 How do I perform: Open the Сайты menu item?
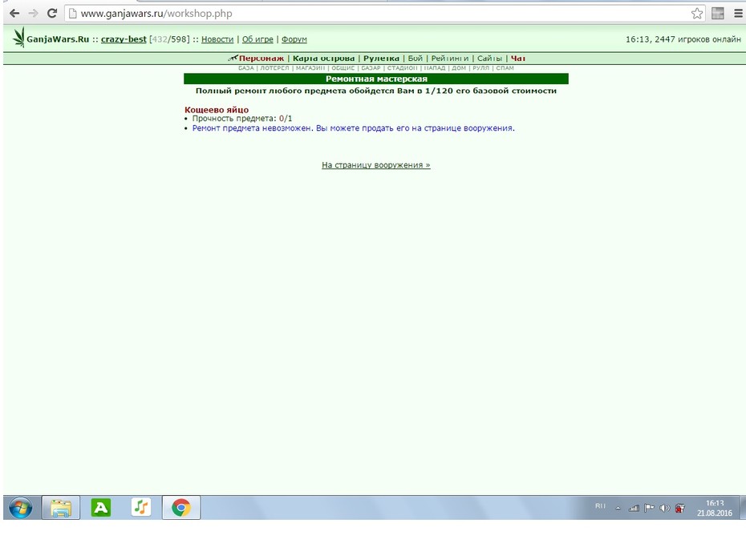[489, 58]
